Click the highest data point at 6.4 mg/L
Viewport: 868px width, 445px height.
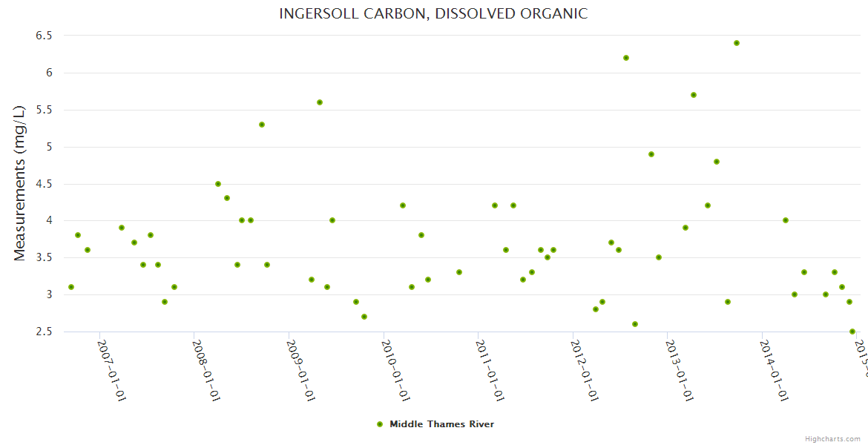(x=737, y=43)
